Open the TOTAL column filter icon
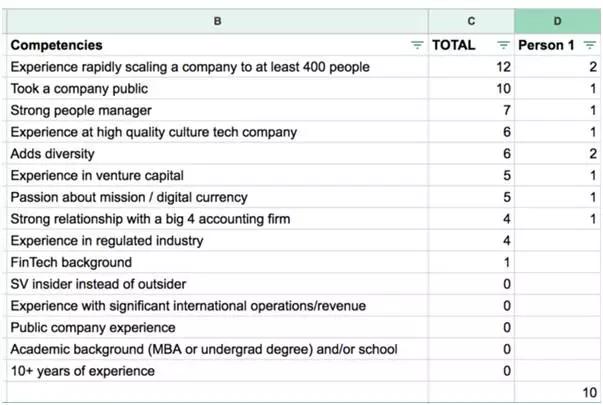This screenshot has width=603, height=405. point(504,45)
